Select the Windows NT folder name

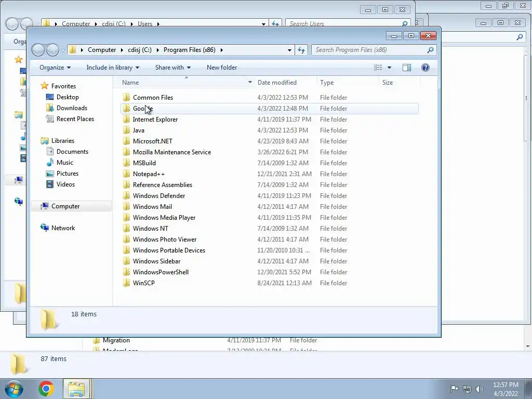pyautogui.click(x=150, y=229)
